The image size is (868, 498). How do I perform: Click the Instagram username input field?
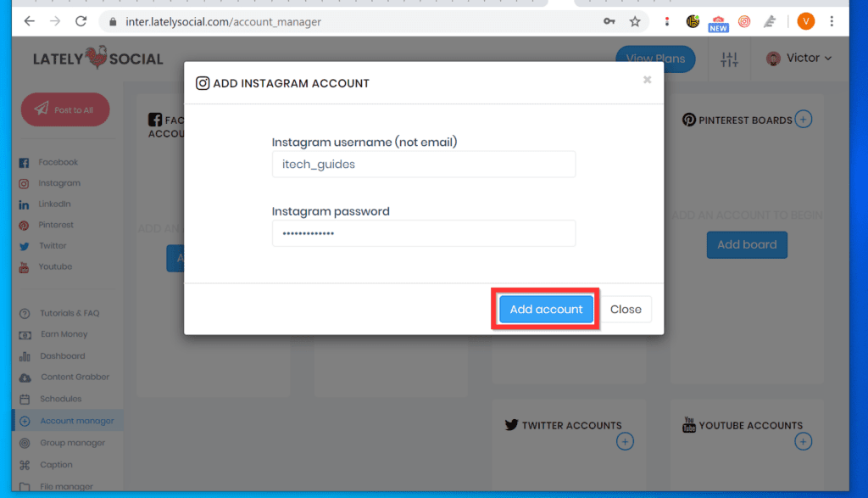(424, 164)
